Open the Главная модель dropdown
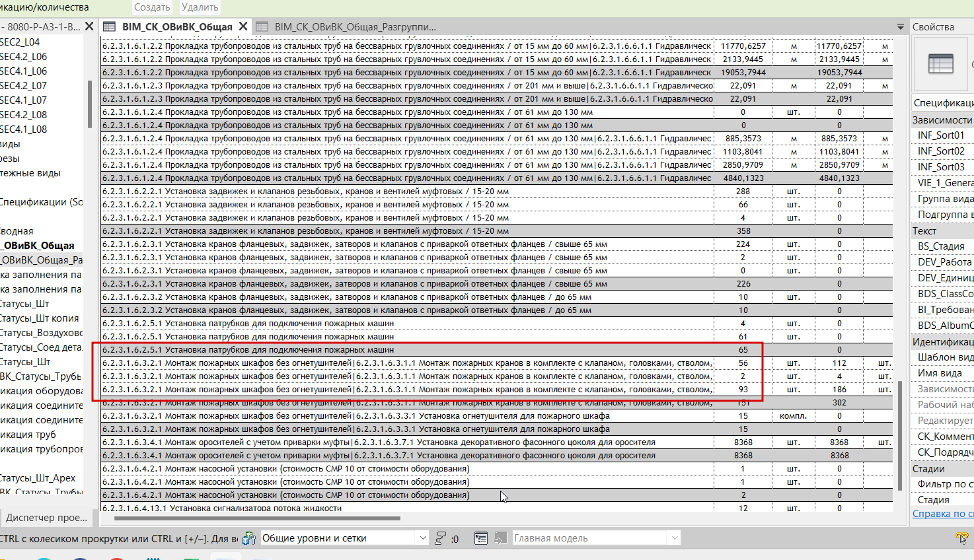This screenshot has width=974, height=560. point(674,538)
